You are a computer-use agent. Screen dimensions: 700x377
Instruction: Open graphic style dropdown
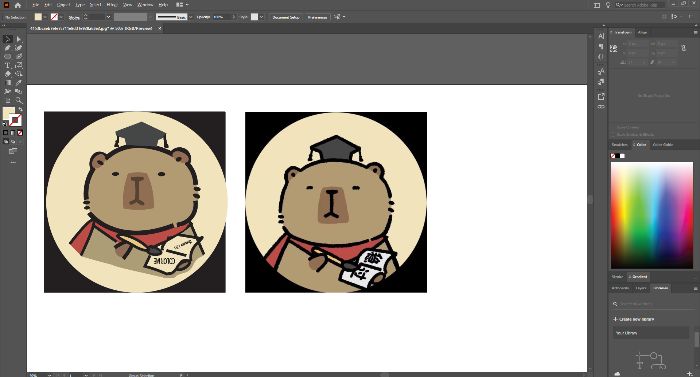coord(262,17)
